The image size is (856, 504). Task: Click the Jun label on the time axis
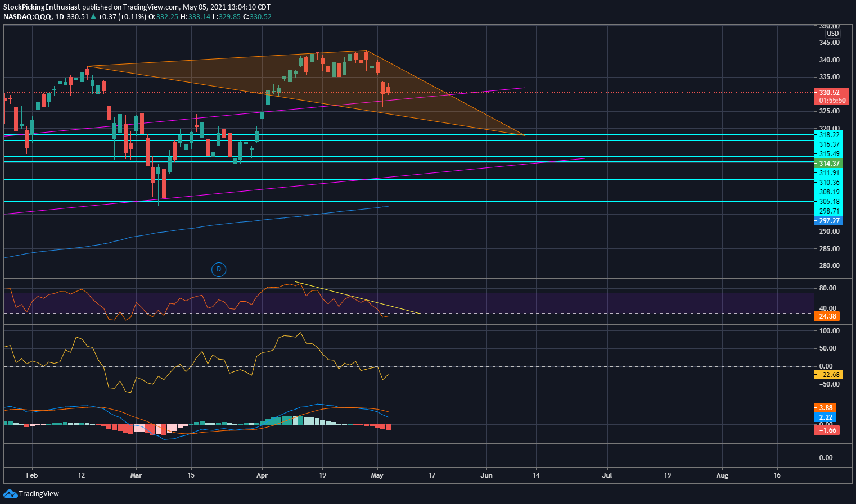coord(486,475)
